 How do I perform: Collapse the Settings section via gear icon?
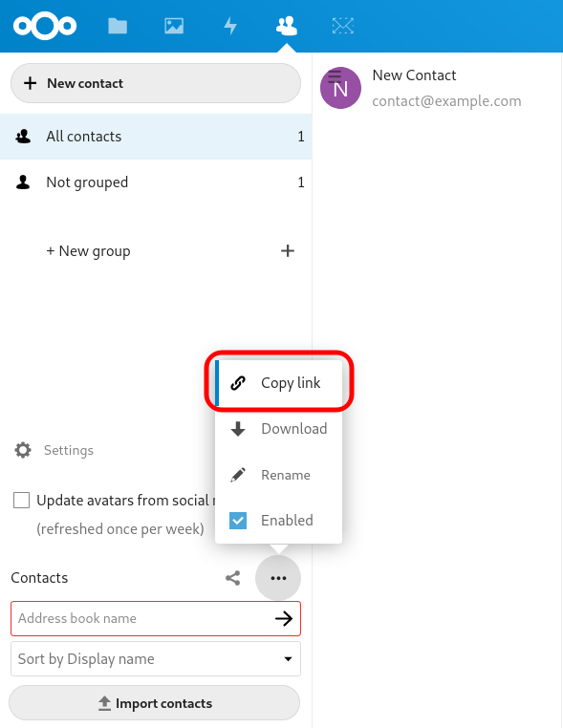tap(23, 450)
